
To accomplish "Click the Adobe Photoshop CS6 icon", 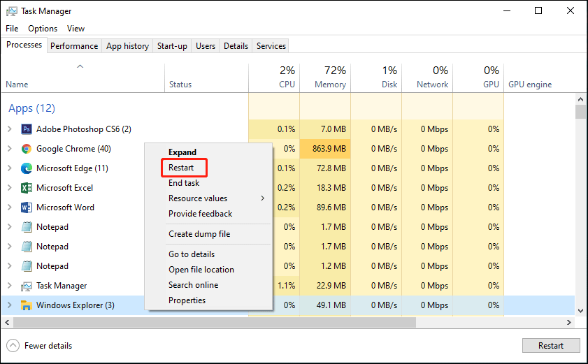I will tap(27, 129).
